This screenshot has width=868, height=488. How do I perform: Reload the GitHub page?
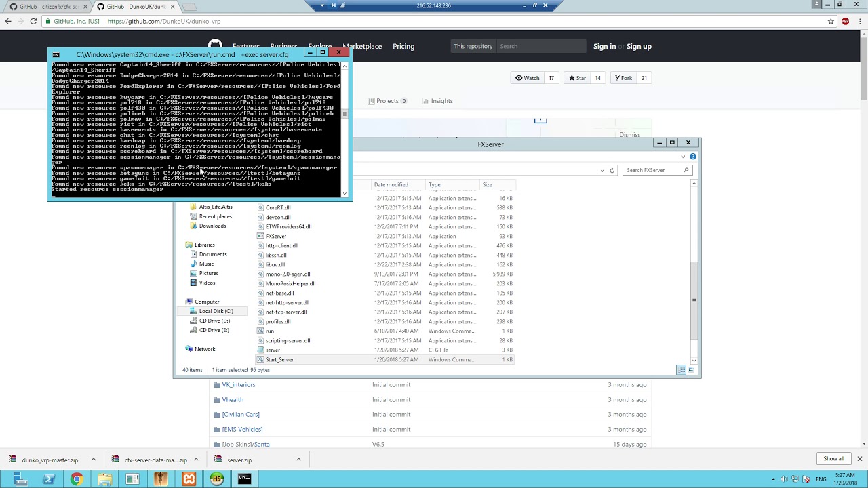pyautogui.click(x=33, y=21)
